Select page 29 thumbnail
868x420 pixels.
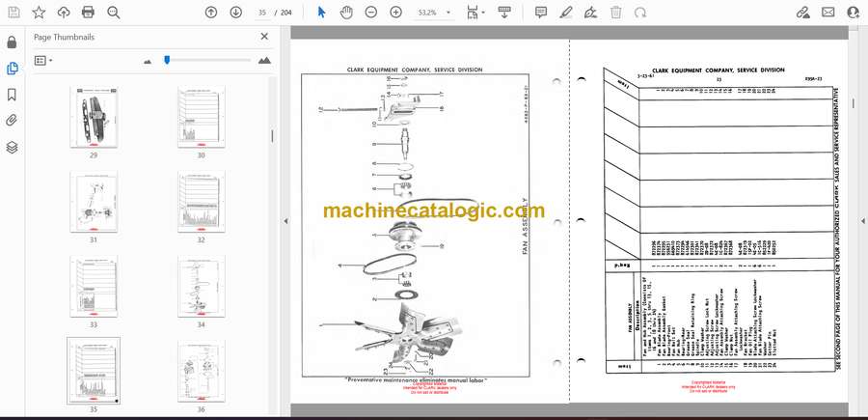(93, 117)
